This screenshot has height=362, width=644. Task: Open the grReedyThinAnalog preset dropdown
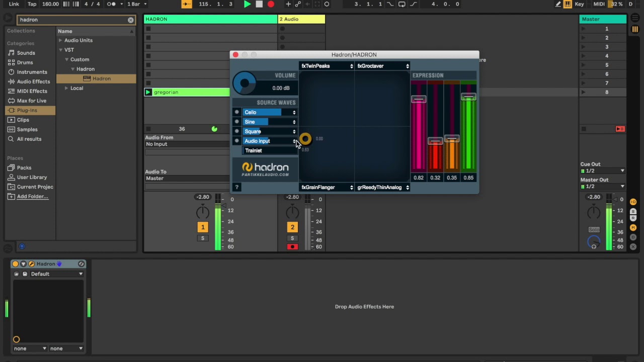[383, 187]
